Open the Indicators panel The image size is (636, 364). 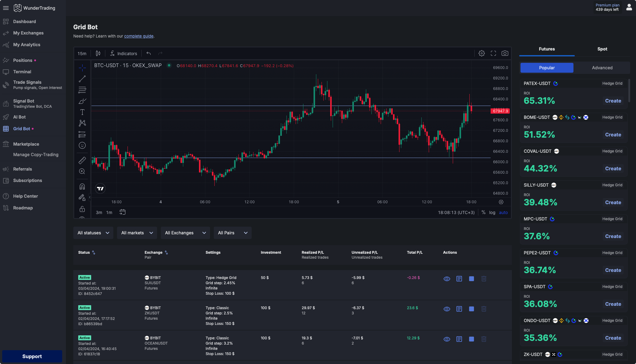124,53
